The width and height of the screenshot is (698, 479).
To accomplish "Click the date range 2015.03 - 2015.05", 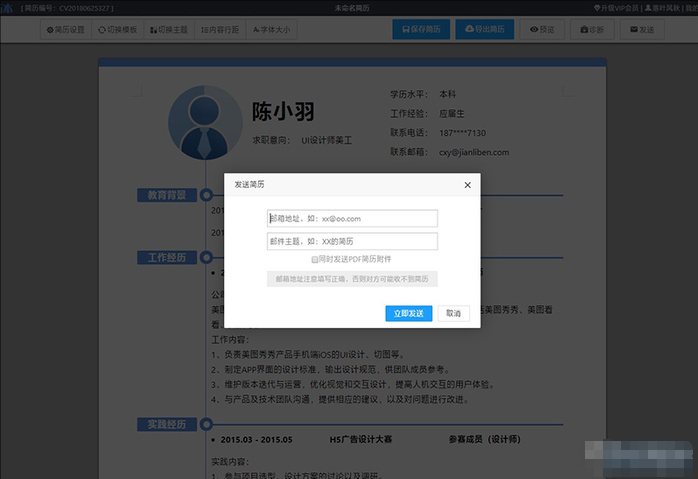I will (256, 440).
